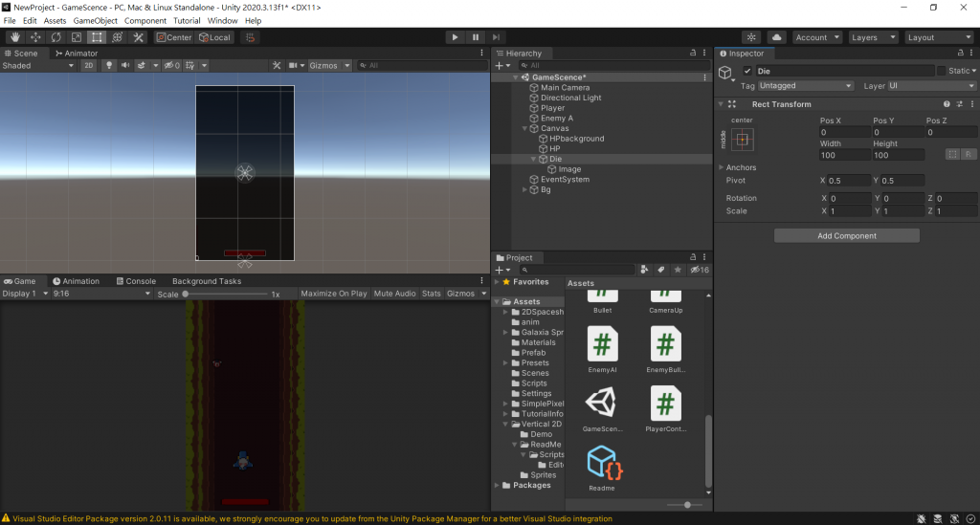Open the Prefab folder
Viewport: 980px width, 525px height.
tap(533, 353)
